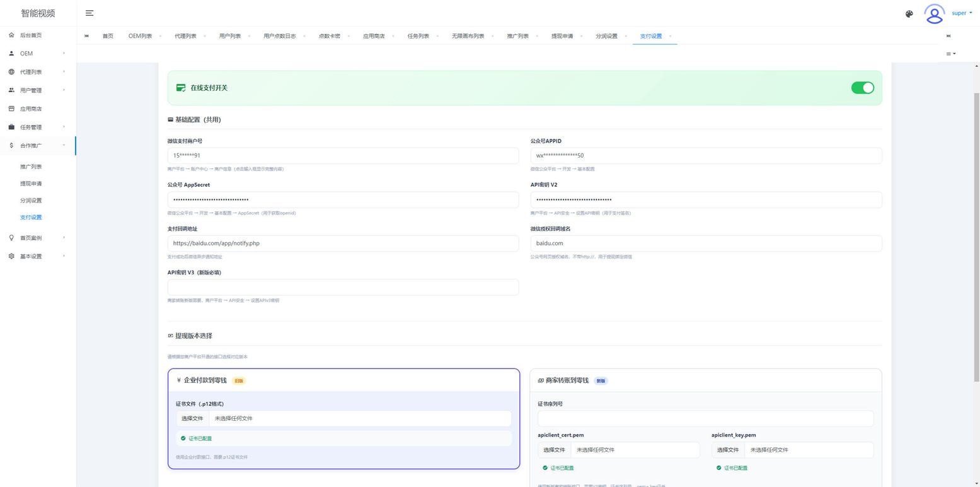Click the API密钥 V3 input field

343,287
